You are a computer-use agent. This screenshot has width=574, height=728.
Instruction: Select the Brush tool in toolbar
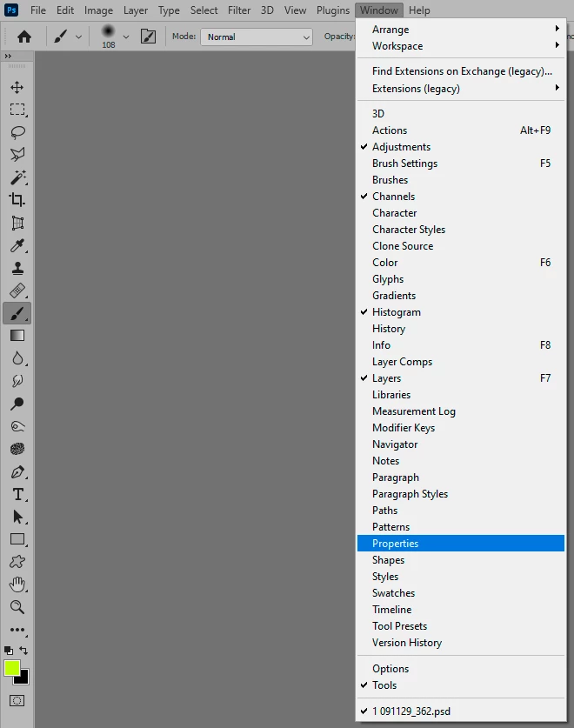[x=17, y=313]
